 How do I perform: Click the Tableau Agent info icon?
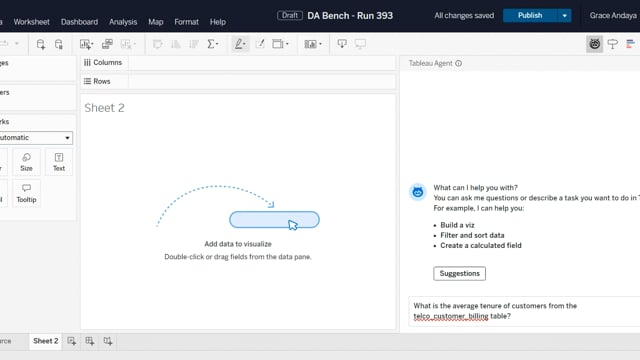(458, 63)
